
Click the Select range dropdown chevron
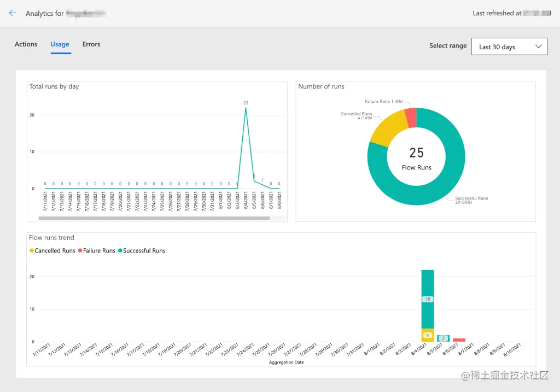539,46
